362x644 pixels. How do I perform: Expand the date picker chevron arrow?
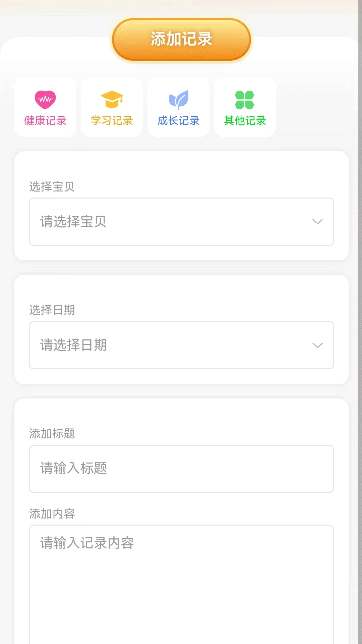(317, 345)
